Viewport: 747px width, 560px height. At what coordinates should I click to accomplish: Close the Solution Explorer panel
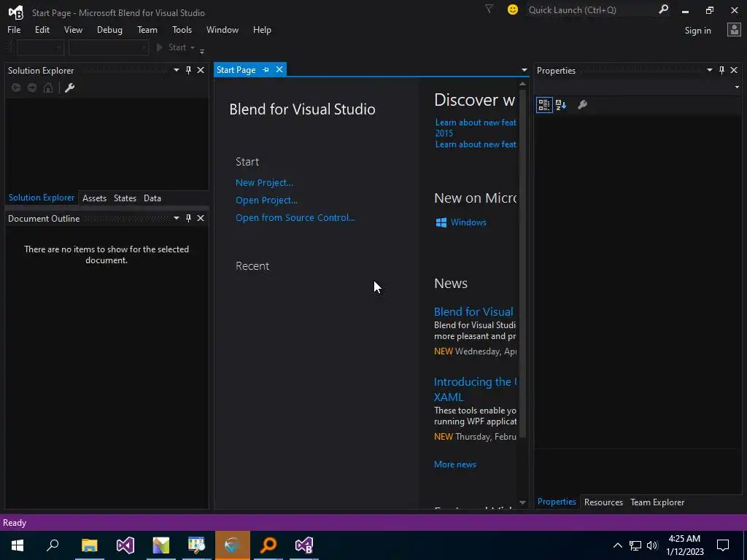click(201, 70)
